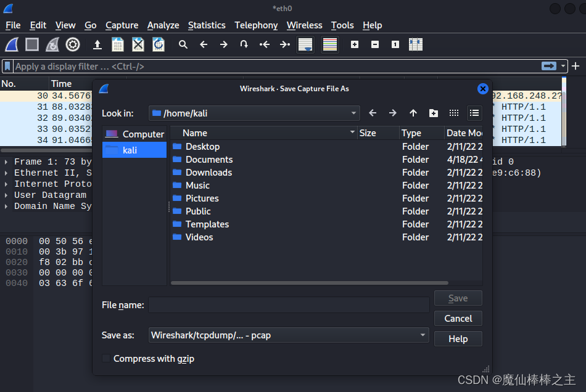Screen dimensions: 586x392
Task: Save this capture file toolbar icon
Action: pos(118,44)
